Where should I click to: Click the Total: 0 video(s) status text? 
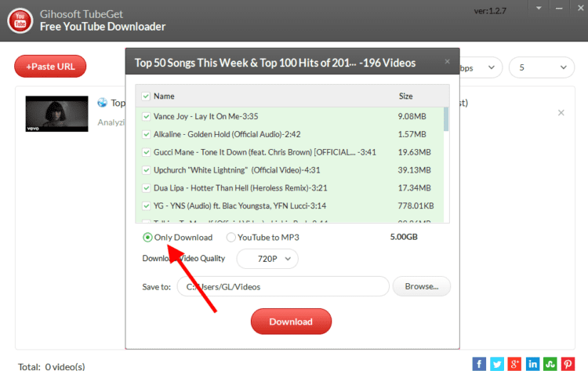(x=52, y=367)
